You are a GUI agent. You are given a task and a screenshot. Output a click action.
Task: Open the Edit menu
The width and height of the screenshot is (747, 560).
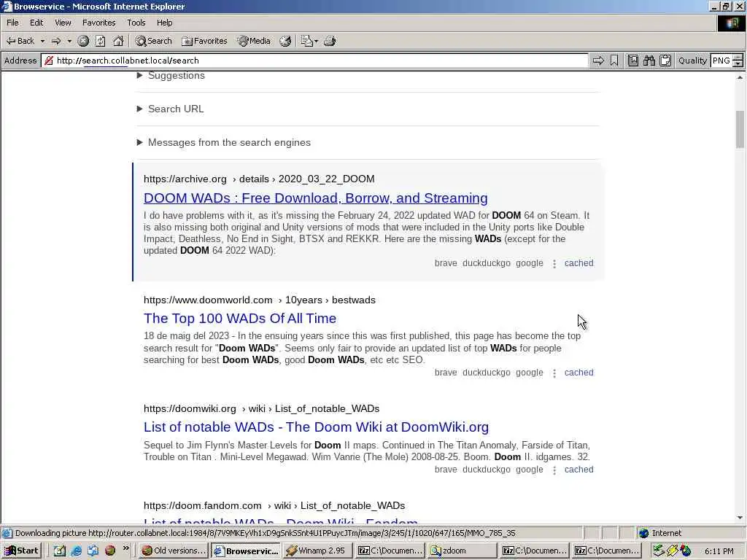36,23
